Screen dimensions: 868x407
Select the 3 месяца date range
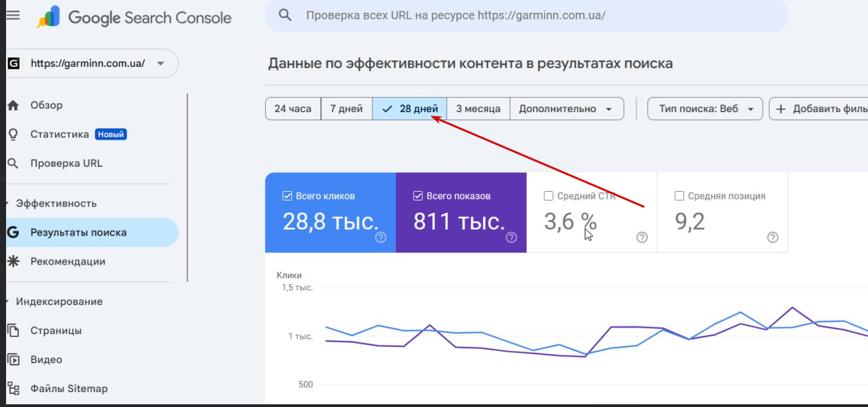pos(478,109)
